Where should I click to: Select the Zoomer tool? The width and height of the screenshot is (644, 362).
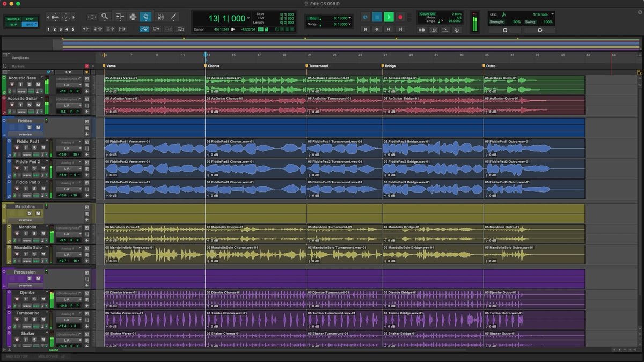tap(105, 17)
